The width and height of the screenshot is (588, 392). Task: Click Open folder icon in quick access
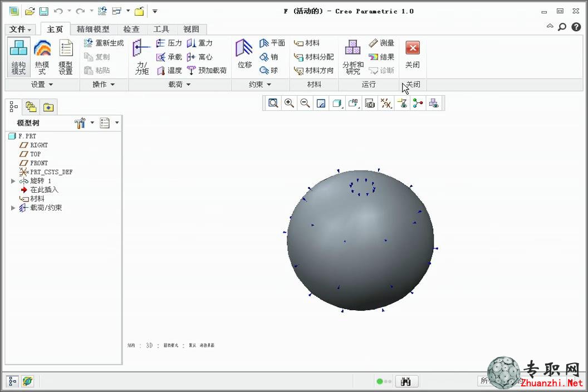(30, 11)
